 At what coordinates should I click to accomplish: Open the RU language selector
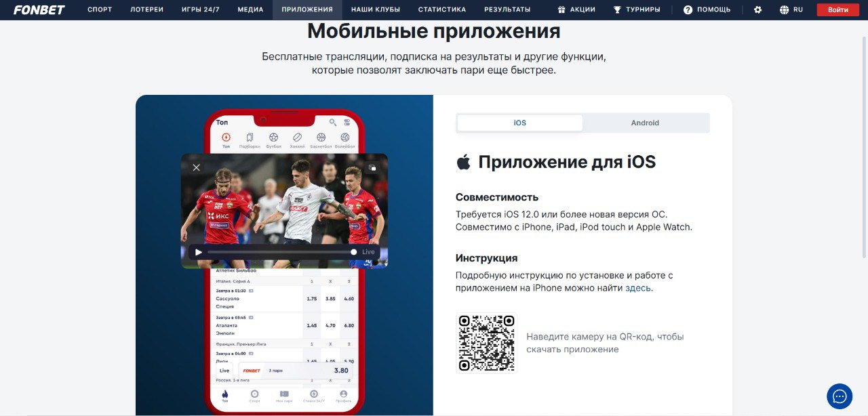click(x=791, y=9)
